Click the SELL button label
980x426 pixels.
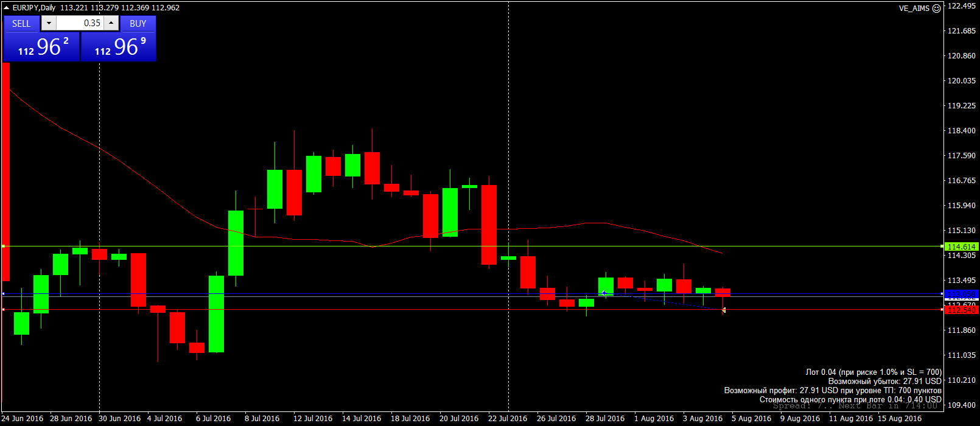click(21, 23)
